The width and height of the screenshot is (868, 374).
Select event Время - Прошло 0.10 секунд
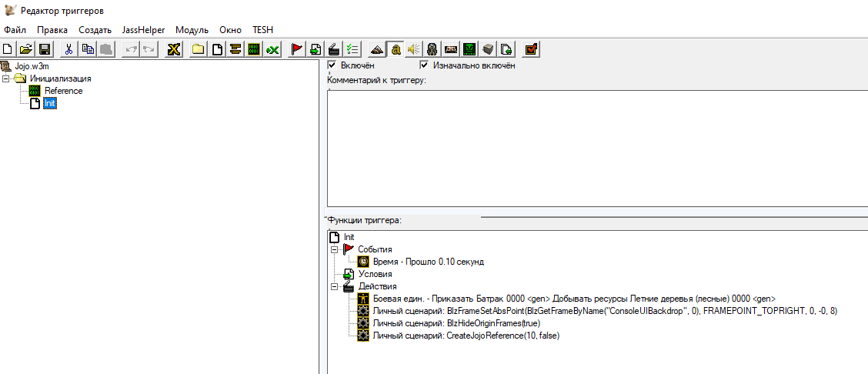[429, 262]
